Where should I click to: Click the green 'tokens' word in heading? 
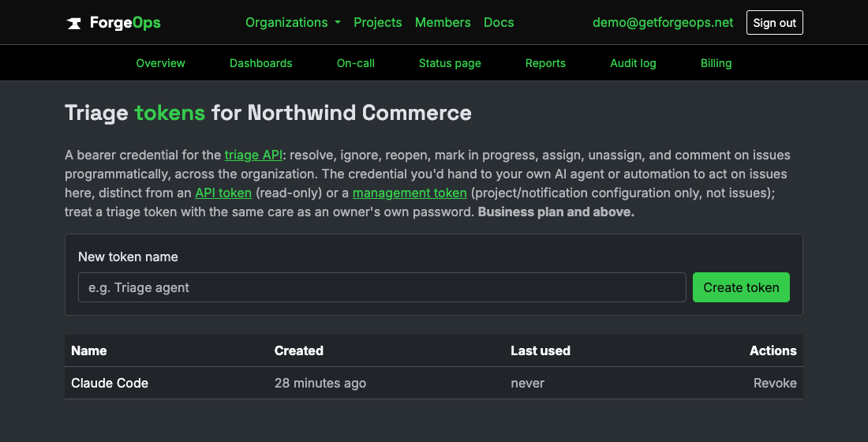click(170, 113)
